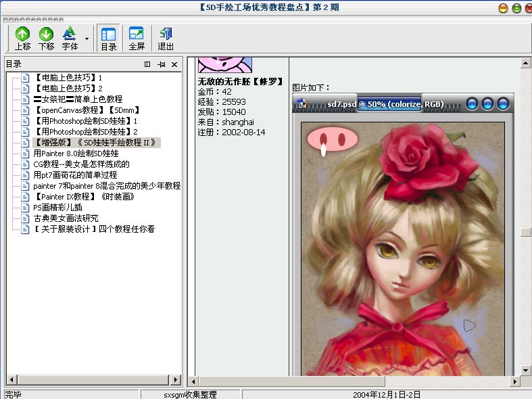Click the 下移 (move down) toolbar icon
The image size is (532, 399).
[x=46, y=39]
